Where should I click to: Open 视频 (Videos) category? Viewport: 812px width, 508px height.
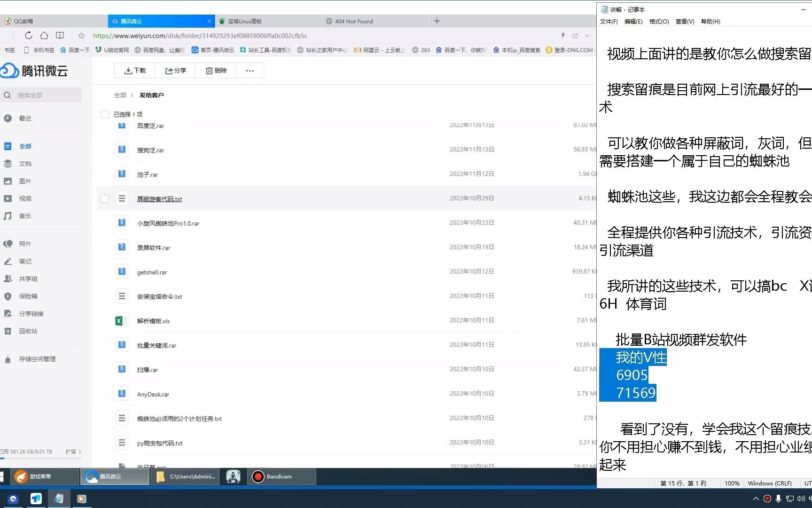(x=25, y=198)
